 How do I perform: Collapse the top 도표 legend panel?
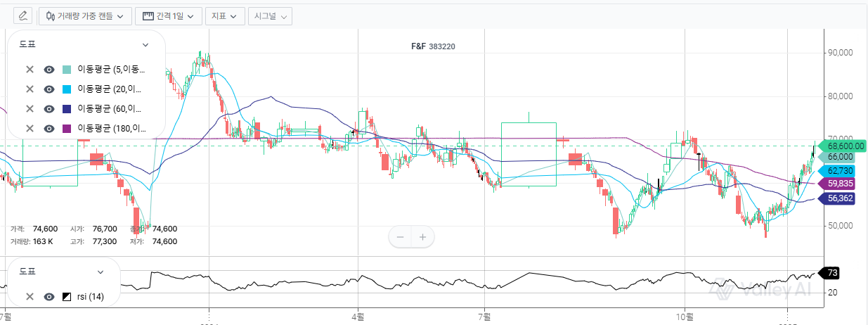pos(145,44)
